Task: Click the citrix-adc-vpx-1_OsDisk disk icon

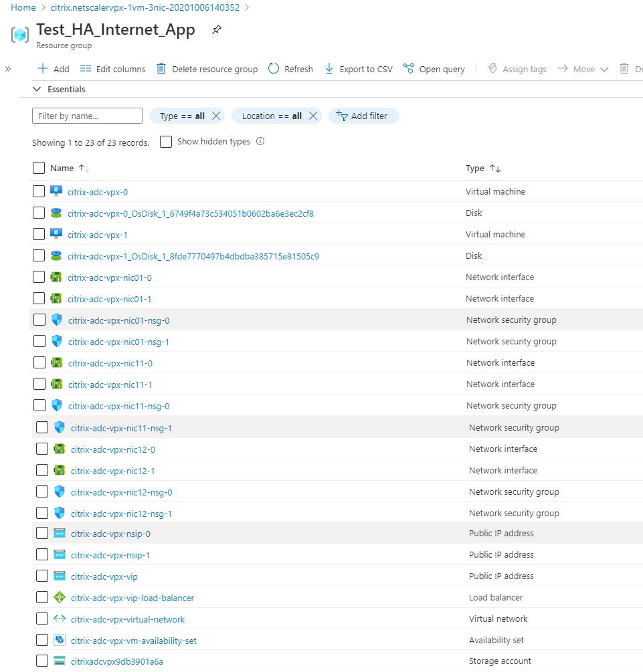Action: (x=56, y=255)
